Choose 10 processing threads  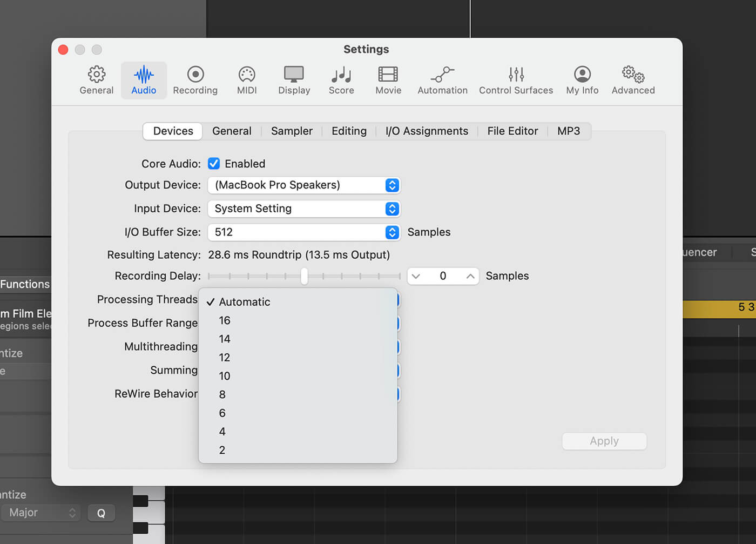[x=298, y=376]
